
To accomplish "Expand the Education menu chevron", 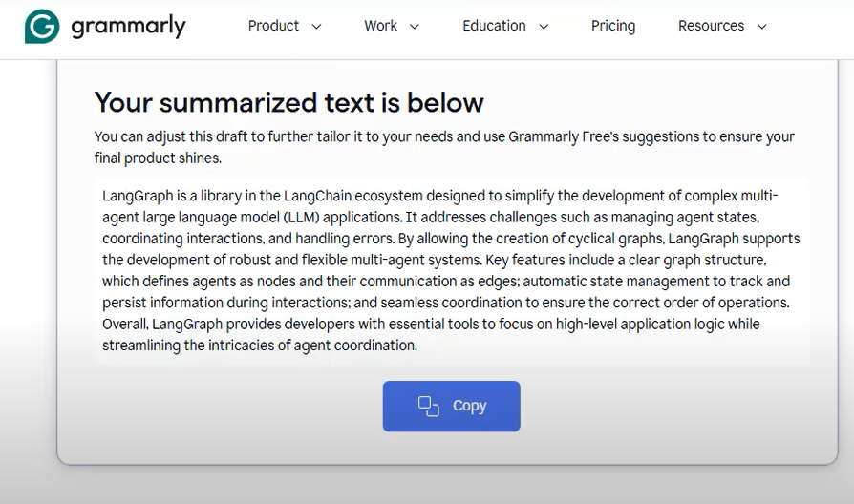I will coord(544,26).
